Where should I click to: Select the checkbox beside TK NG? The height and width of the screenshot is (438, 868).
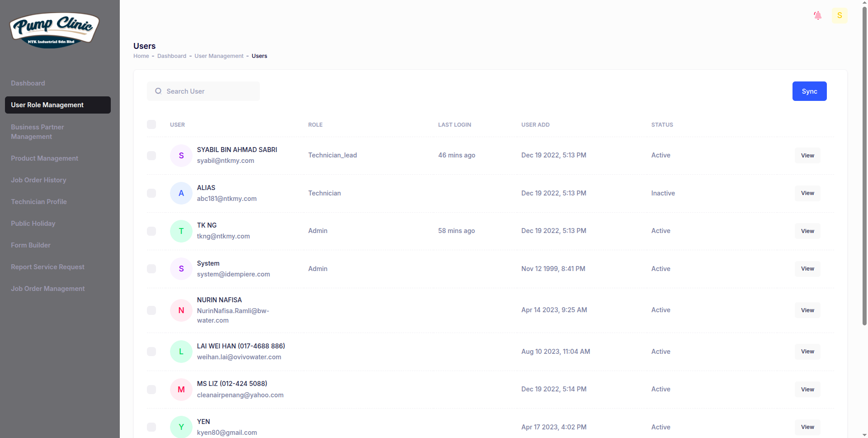pos(151,231)
